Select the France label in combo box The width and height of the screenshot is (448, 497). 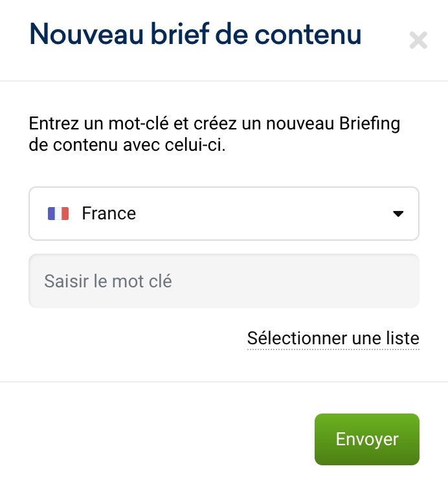[109, 213]
